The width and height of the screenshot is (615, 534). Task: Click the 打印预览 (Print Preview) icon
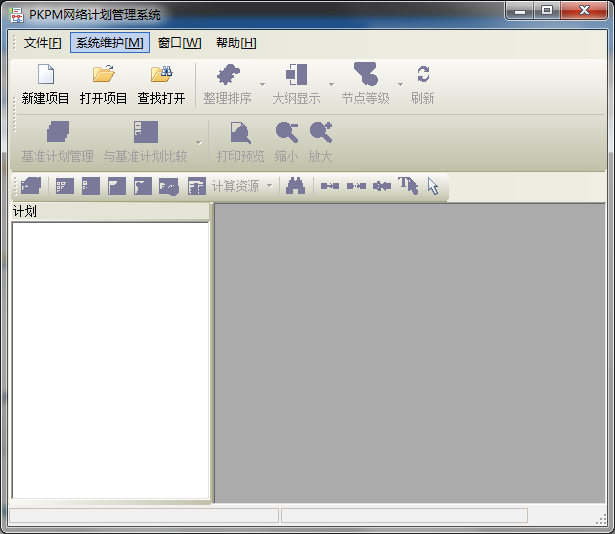240,133
